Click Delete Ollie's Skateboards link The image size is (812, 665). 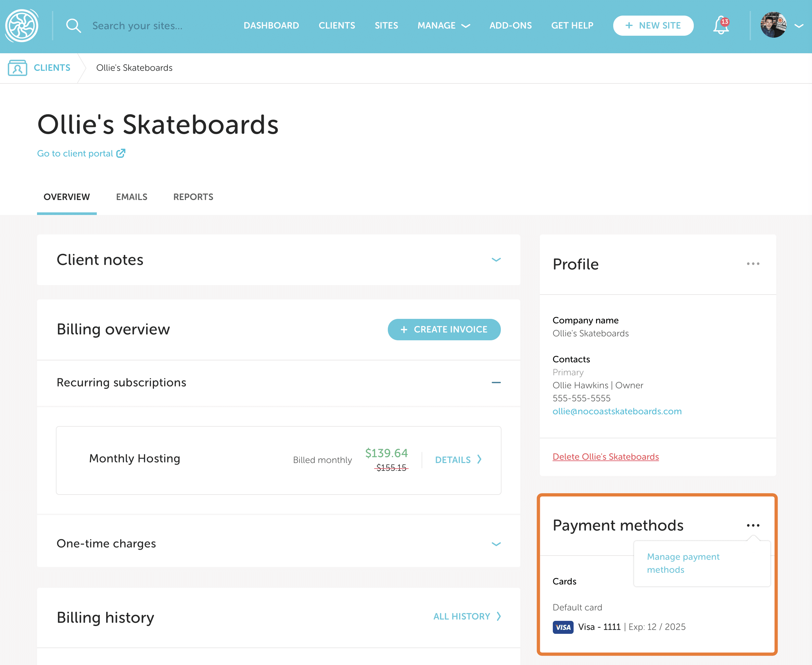click(x=605, y=457)
